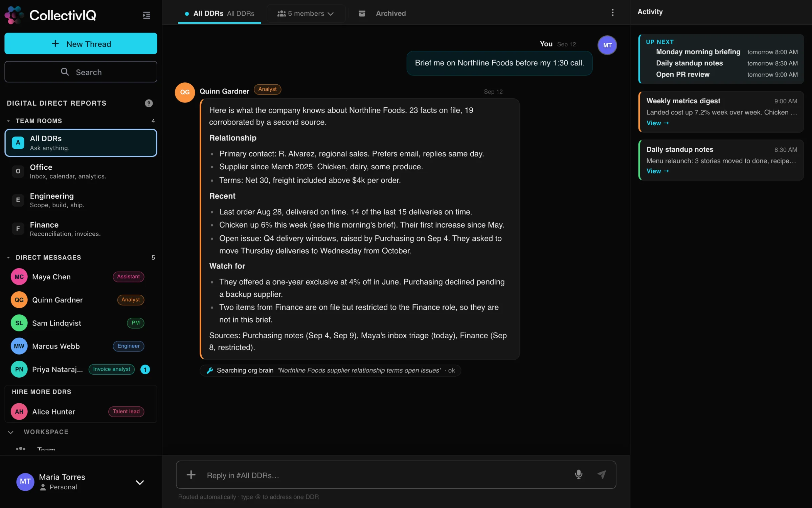
Task: Click the Archived box icon
Action: 362,13
